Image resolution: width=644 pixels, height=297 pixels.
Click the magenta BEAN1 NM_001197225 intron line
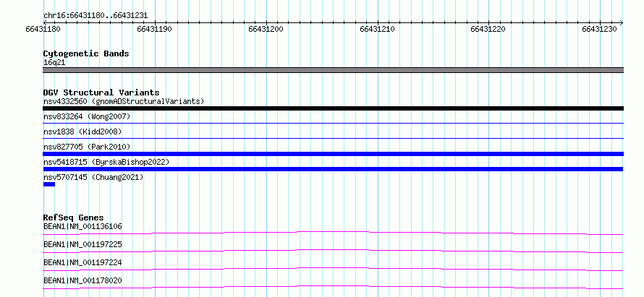click(333, 251)
